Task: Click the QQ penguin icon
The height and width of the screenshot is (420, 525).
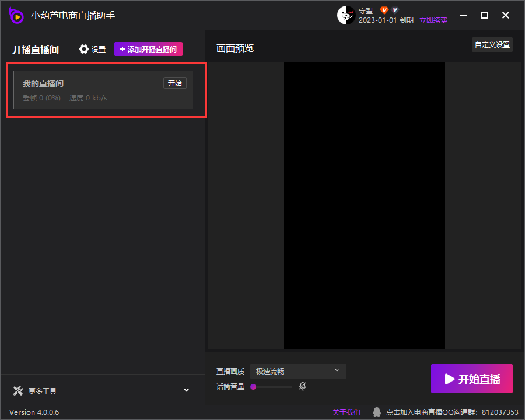Action: 377,412
